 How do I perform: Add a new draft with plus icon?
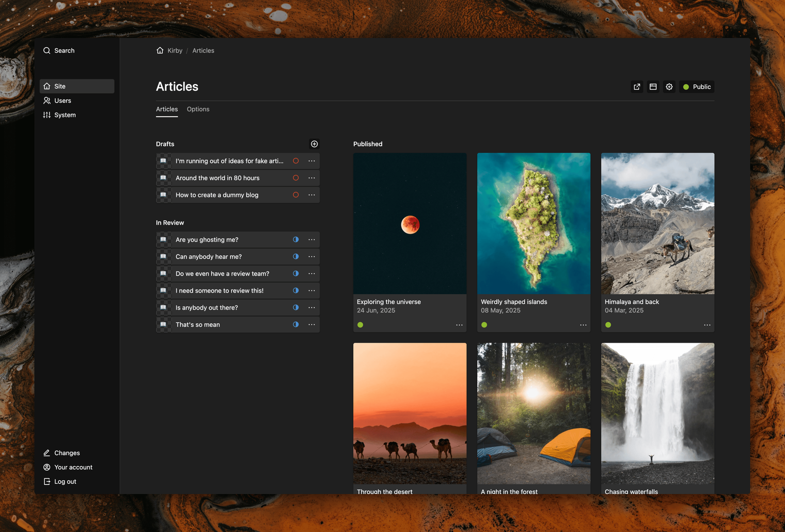tap(315, 144)
